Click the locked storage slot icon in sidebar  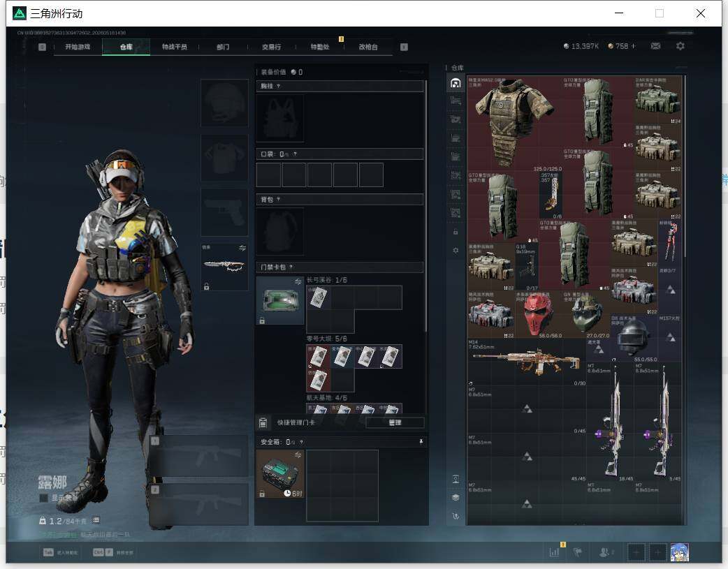point(456,232)
